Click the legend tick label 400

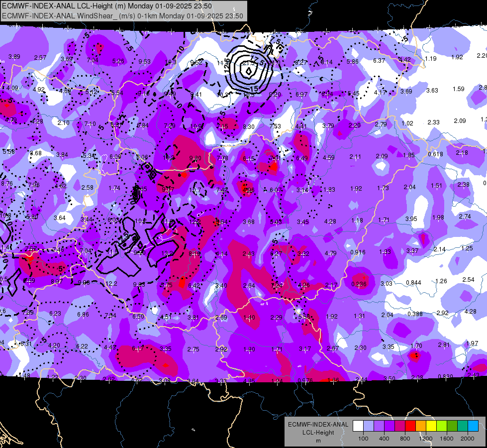coord(384,439)
